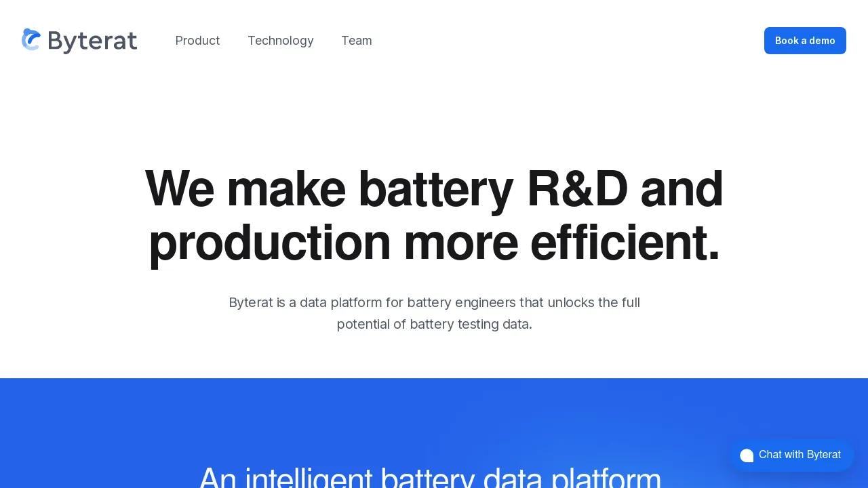Go to the Technology page
Screen dimensions: 868x488
[281, 41]
